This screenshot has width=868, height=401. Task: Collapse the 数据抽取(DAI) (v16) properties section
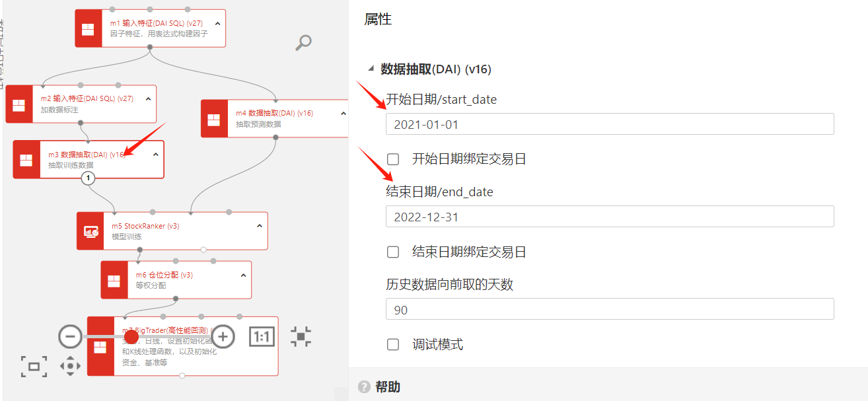click(x=371, y=69)
